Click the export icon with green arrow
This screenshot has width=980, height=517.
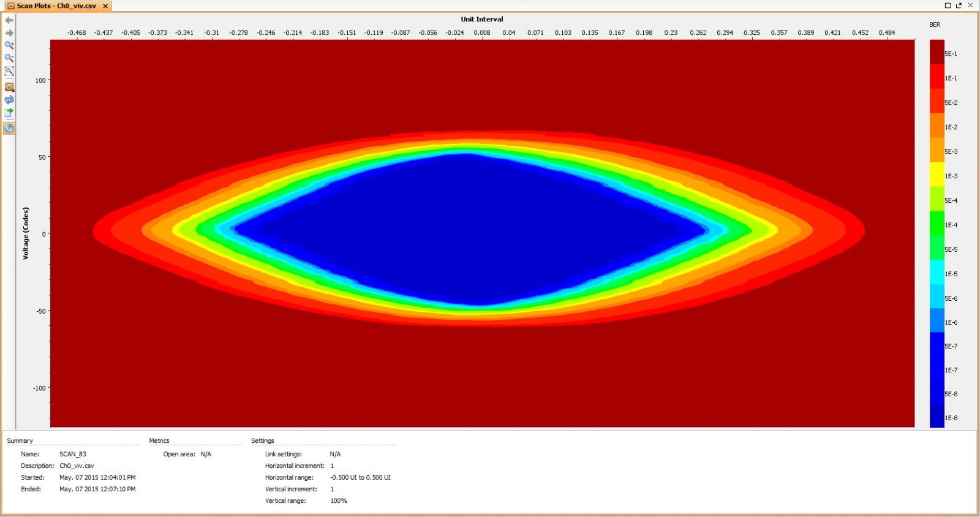pyautogui.click(x=9, y=113)
